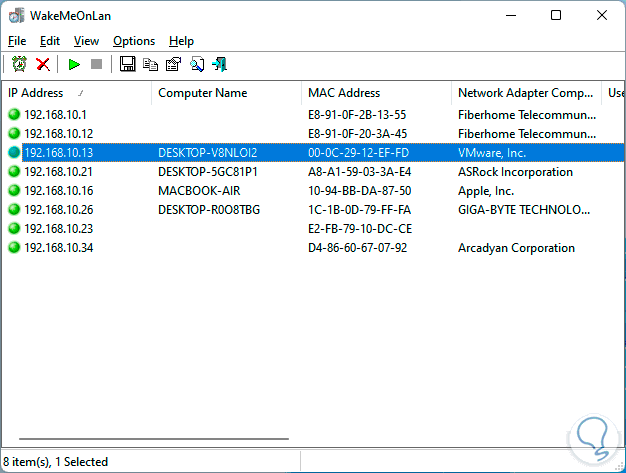The height and width of the screenshot is (473, 626).
Task: Click the exit door toolbar icon
Action: [220, 64]
